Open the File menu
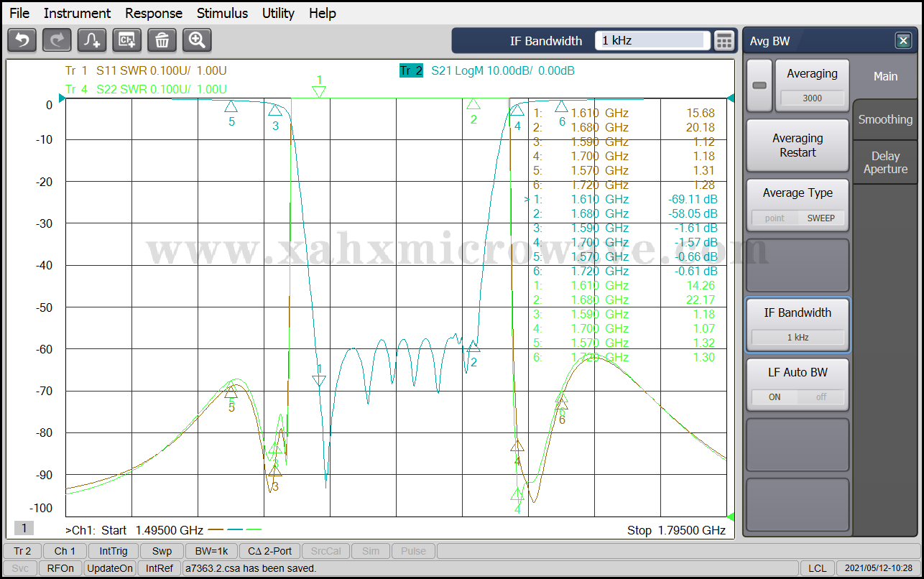The height and width of the screenshot is (579, 924). (19, 13)
